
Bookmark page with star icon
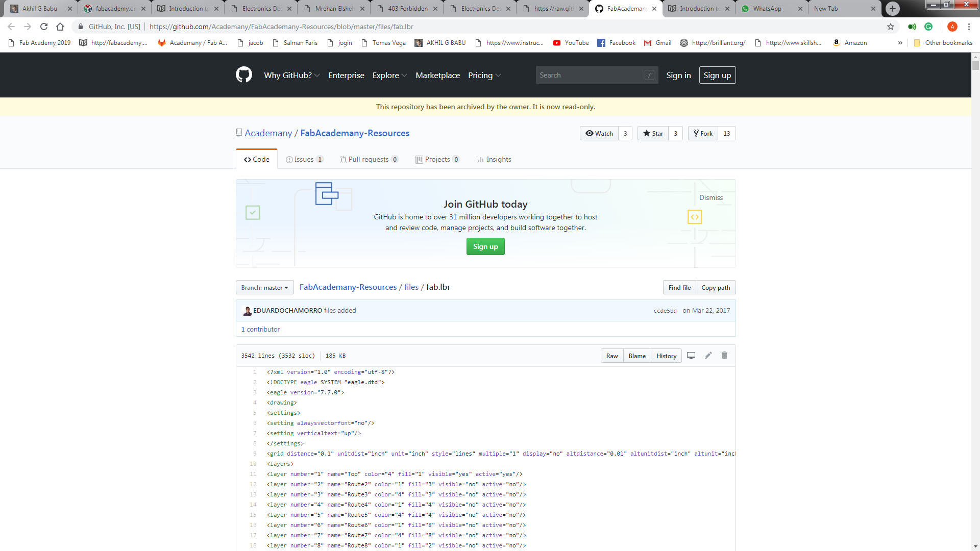click(891, 27)
